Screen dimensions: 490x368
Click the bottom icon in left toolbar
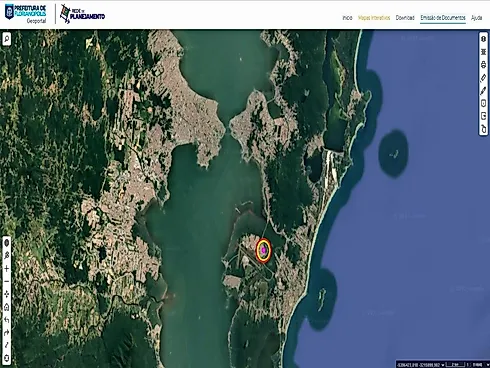tap(6, 358)
